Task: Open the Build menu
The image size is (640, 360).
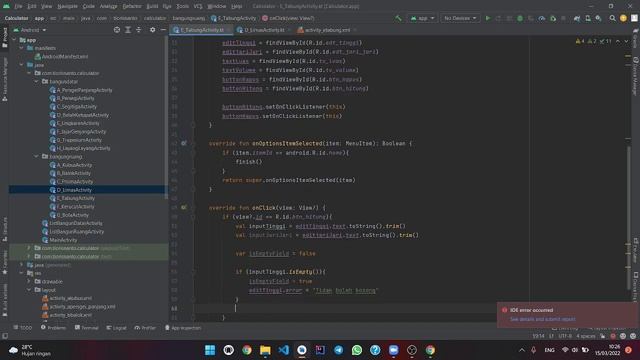Action: pyautogui.click(x=152, y=6)
